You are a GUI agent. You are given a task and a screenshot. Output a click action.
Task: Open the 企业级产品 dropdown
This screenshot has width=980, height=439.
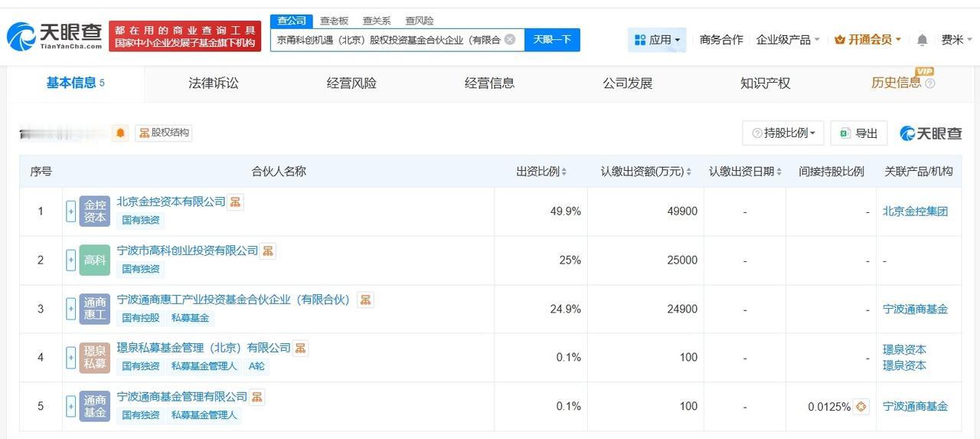(788, 40)
